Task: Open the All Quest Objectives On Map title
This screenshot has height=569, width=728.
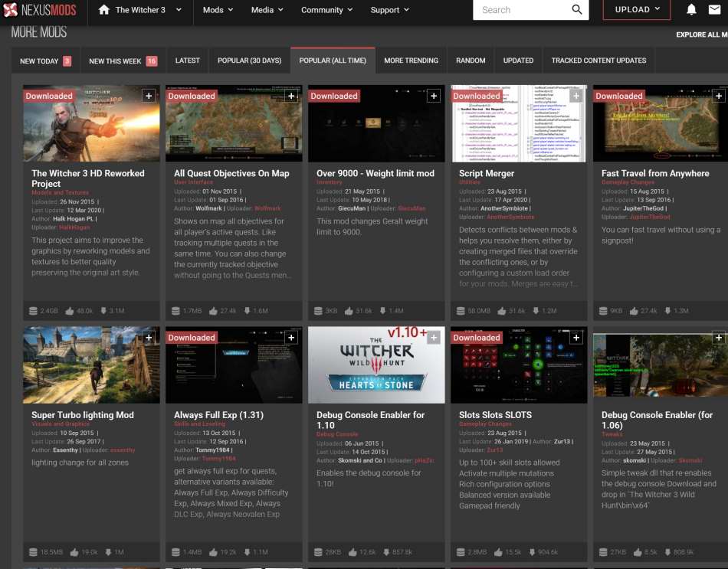Action: pos(231,173)
